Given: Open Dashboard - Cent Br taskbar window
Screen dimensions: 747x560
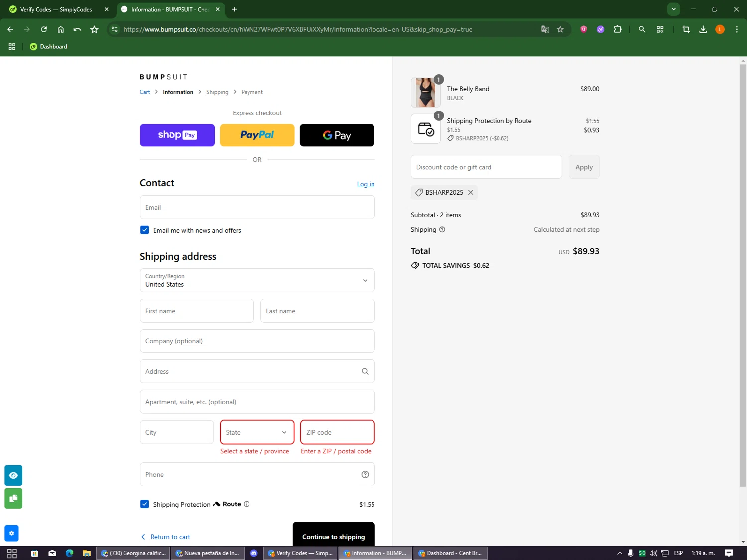Looking at the screenshot, I should tap(450, 553).
